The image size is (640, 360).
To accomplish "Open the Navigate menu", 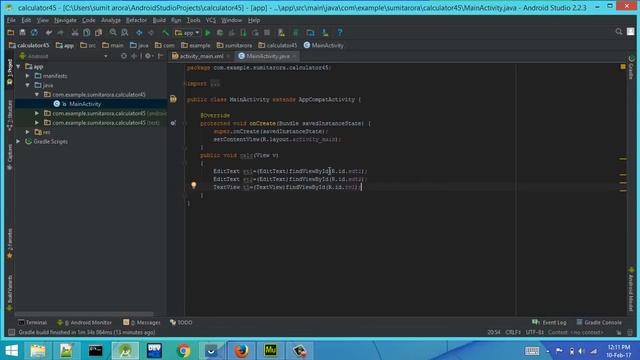I will point(65,20).
